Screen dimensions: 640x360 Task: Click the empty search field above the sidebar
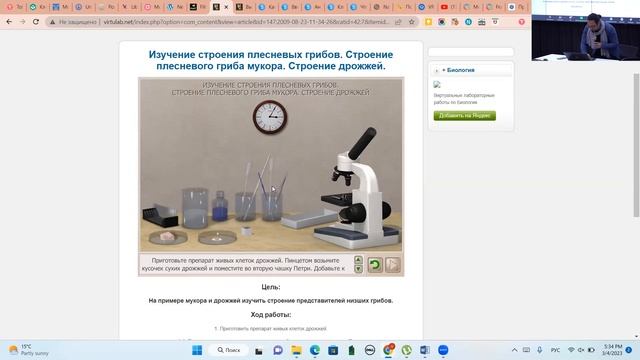(471, 52)
